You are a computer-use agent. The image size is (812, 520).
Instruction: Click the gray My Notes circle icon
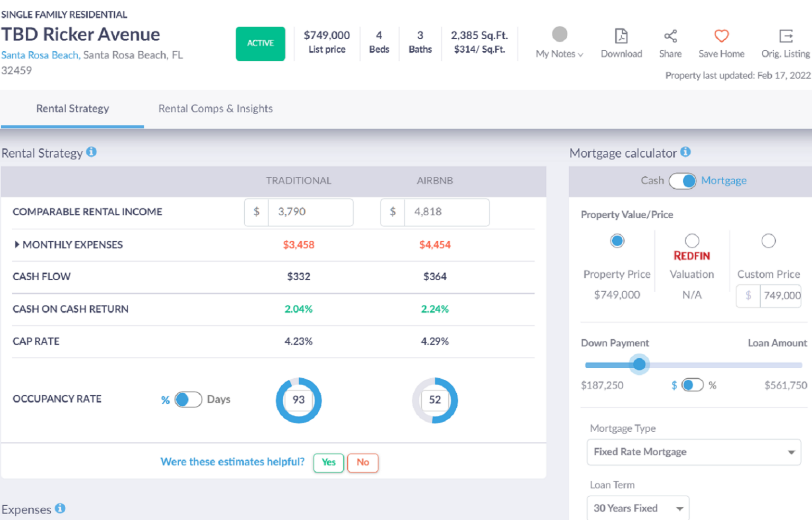[x=559, y=34]
